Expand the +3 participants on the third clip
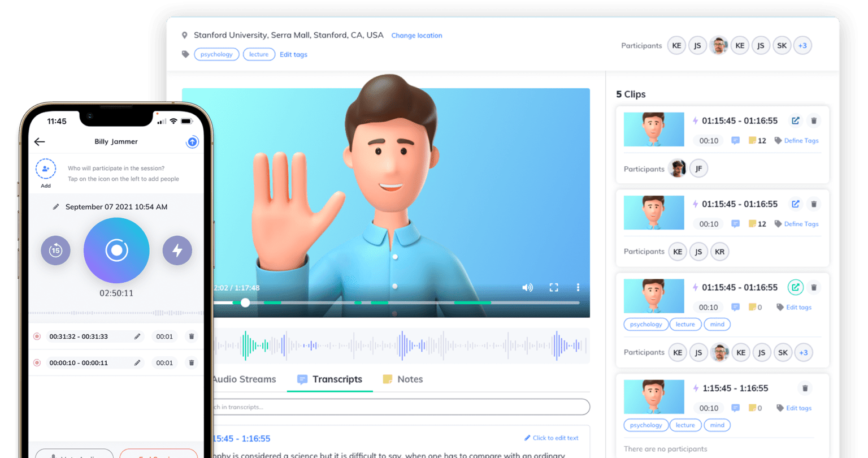The height and width of the screenshot is (458, 868). click(804, 352)
